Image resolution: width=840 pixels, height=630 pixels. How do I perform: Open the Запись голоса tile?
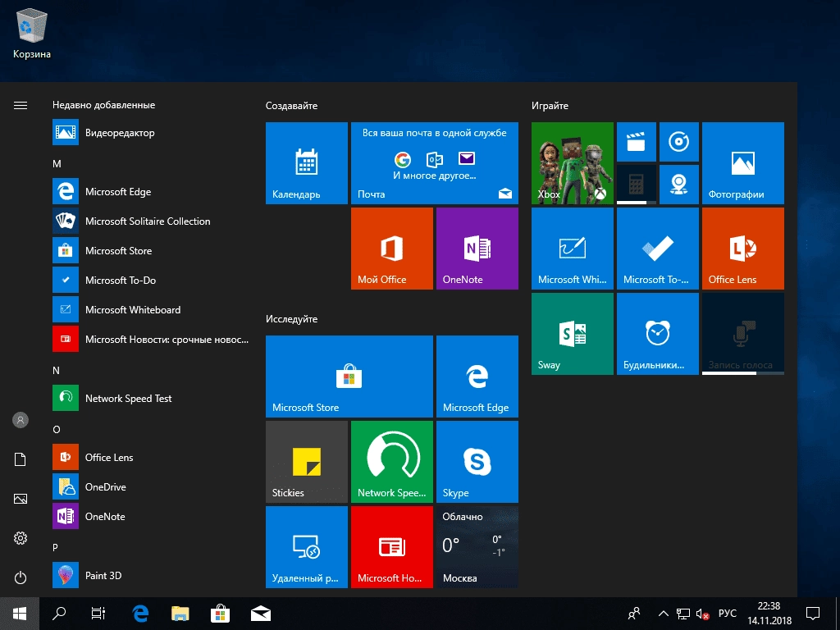[x=743, y=334]
